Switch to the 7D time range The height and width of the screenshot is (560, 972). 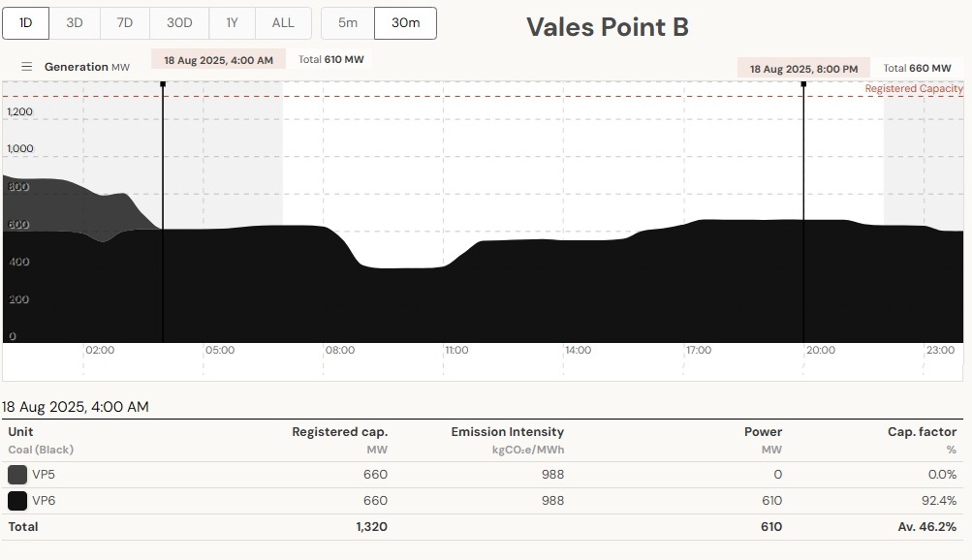pos(125,23)
